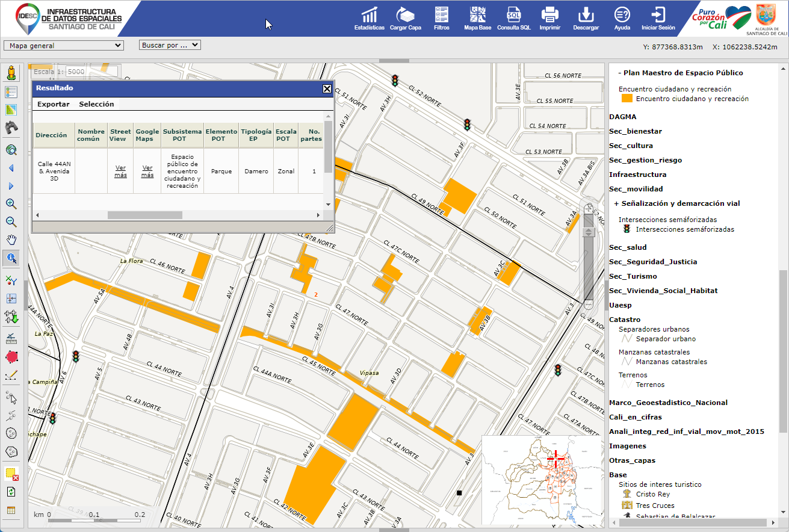789x532 pixels.
Task: Open the Cargar Capa tool
Action: pos(405,18)
